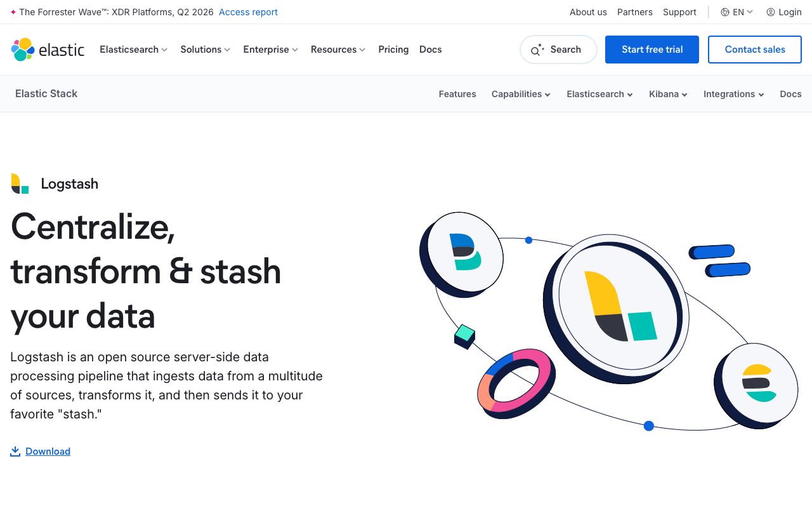Click the pink star icon in the announcement bar
812x508 pixels.
pos(13,12)
